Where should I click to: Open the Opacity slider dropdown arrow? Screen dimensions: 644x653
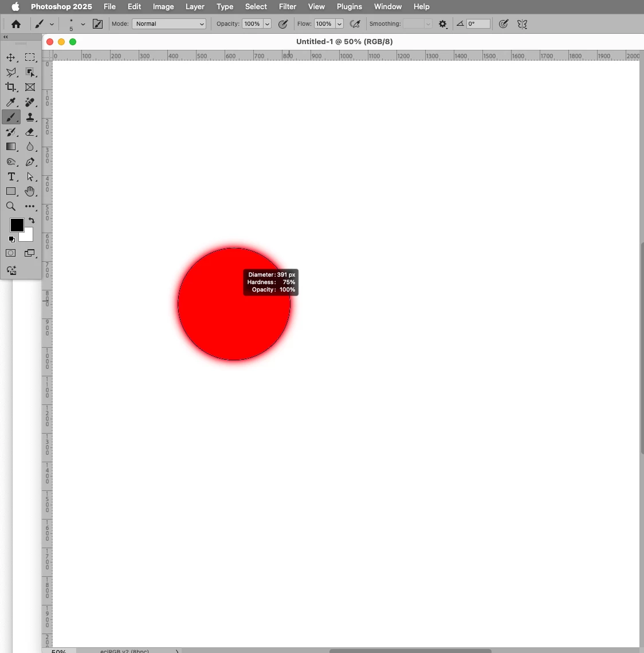pos(268,23)
